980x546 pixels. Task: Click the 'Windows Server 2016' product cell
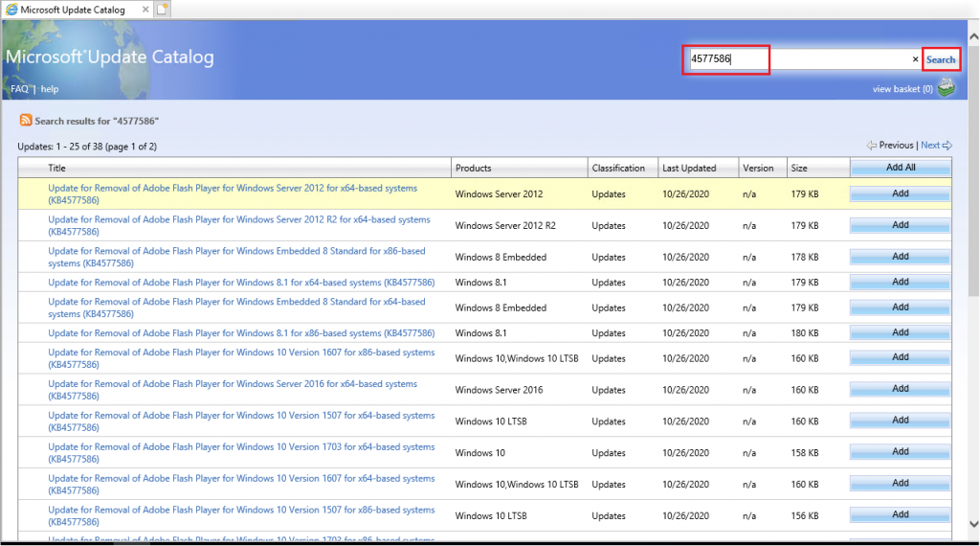point(499,390)
